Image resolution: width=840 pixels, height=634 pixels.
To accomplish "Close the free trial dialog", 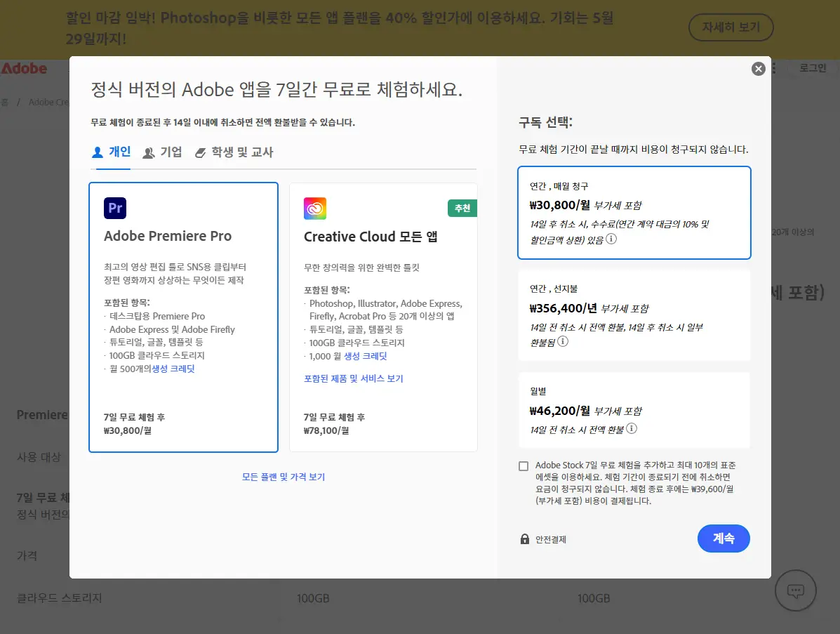I will [758, 69].
